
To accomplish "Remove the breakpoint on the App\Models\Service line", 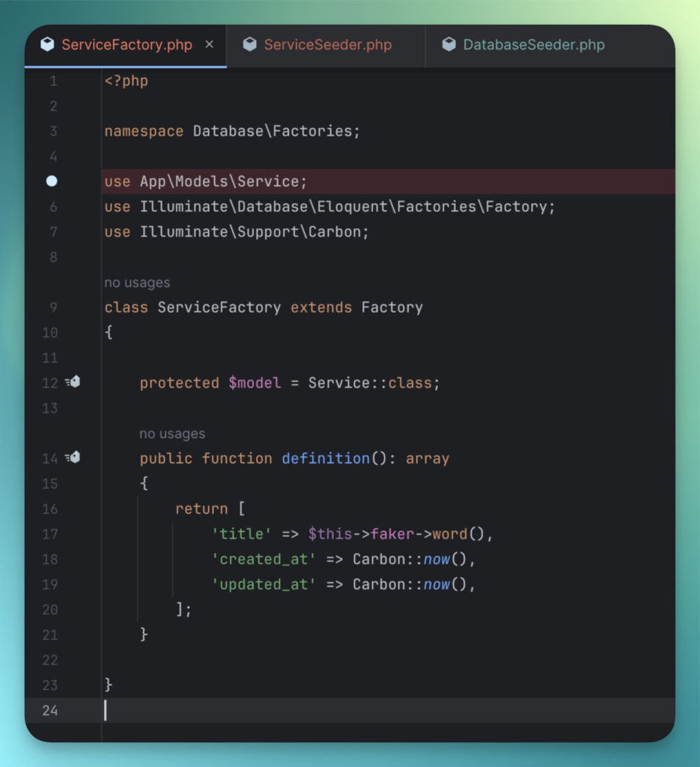I will point(52,181).
